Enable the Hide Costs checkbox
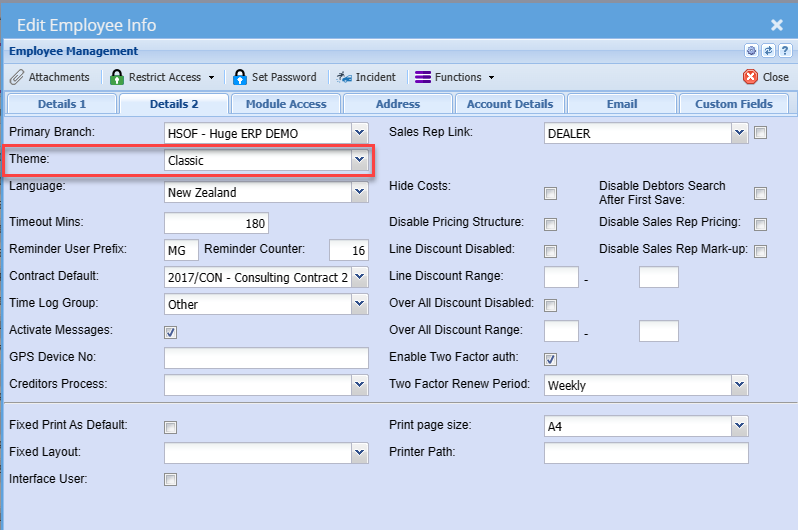 coord(550,193)
